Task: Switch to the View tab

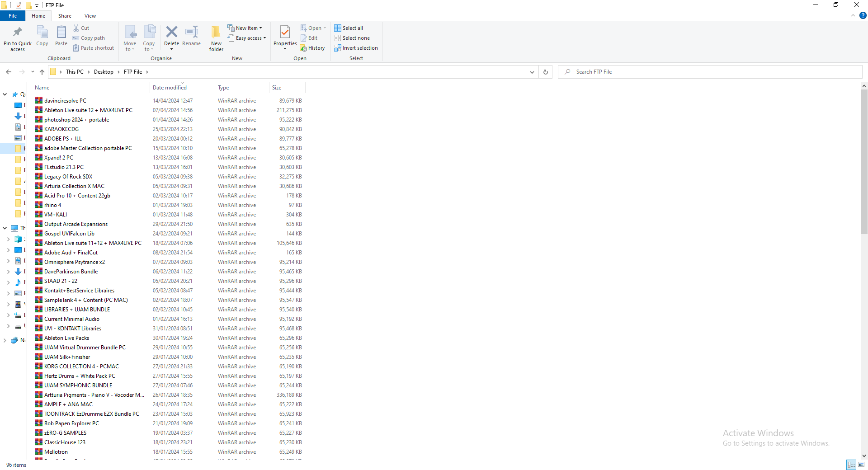Action: 90,16
